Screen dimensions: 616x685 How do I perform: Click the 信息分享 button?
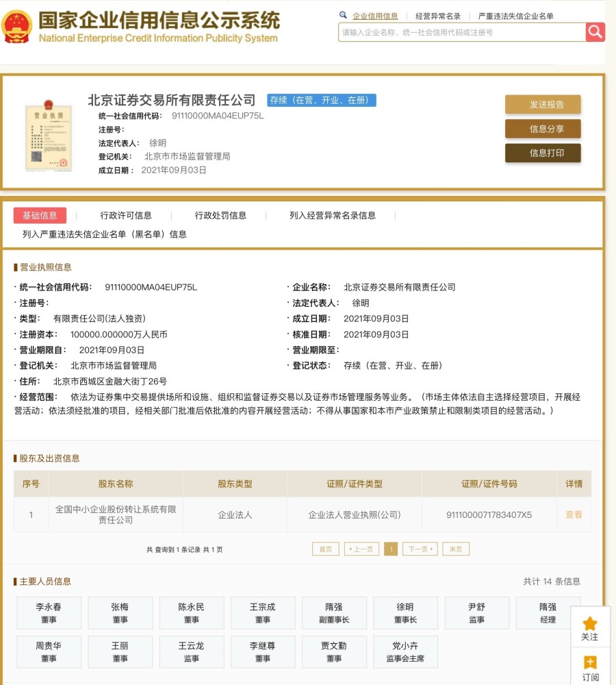coord(543,129)
